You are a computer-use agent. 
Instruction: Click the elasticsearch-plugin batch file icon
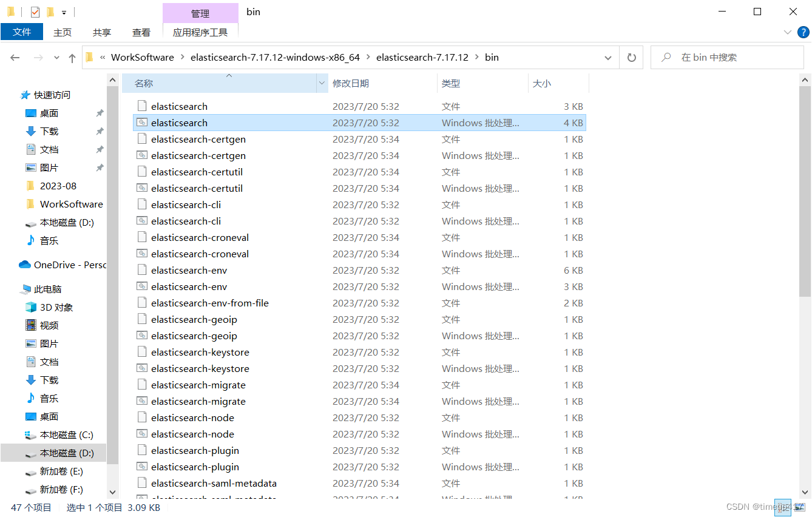(x=142, y=467)
